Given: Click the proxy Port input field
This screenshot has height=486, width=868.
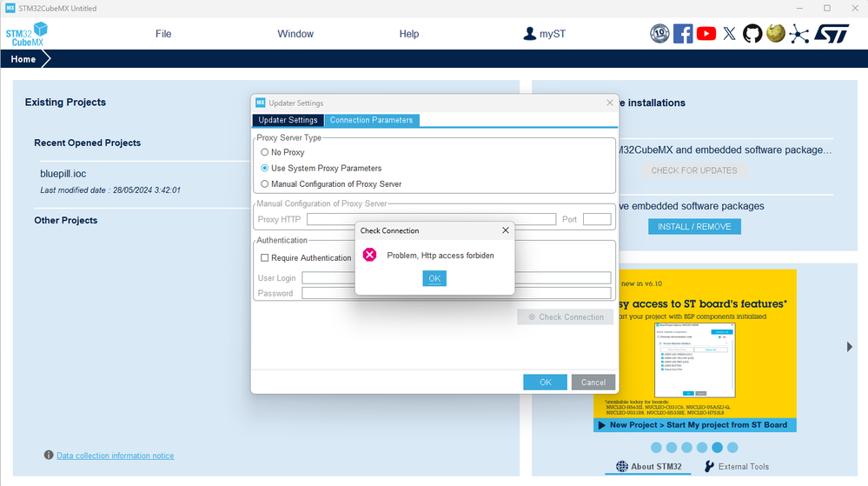Looking at the screenshot, I should coord(597,219).
